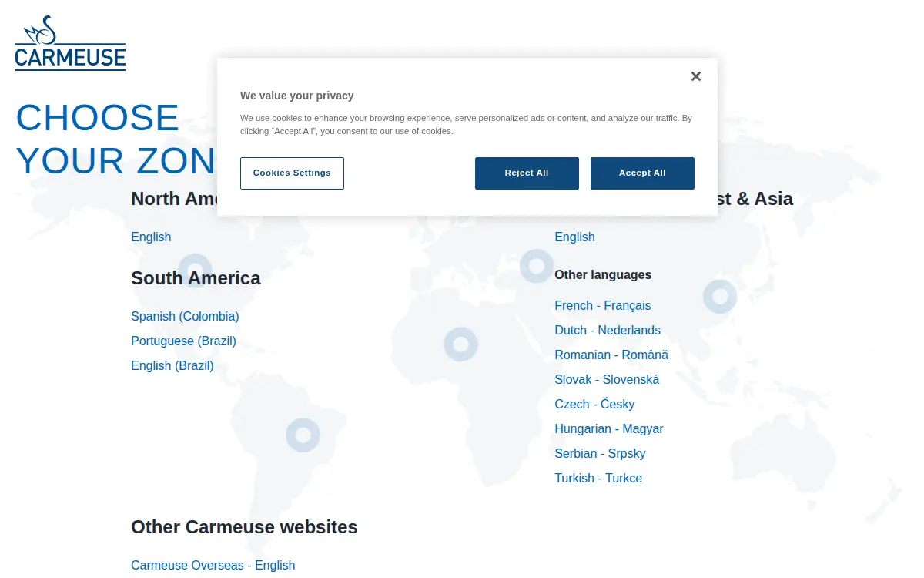Open Carmeuse Overseas - English link
Viewport: 924px width, 578px height.
click(213, 566)
